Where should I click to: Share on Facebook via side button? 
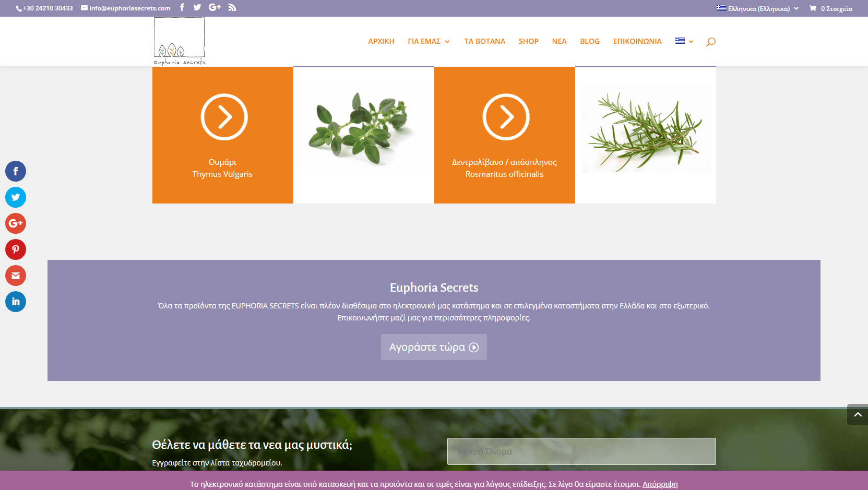[x=16, y=171]
